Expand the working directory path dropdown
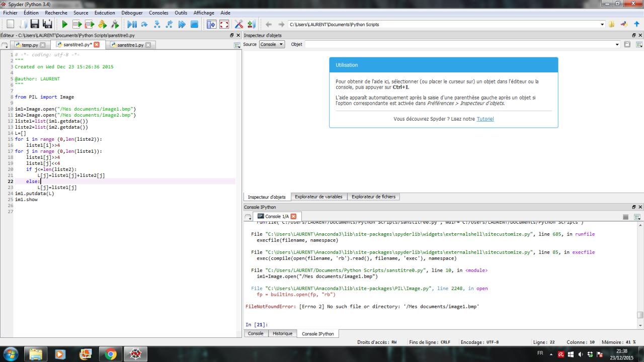 click(x=602, y=24)
